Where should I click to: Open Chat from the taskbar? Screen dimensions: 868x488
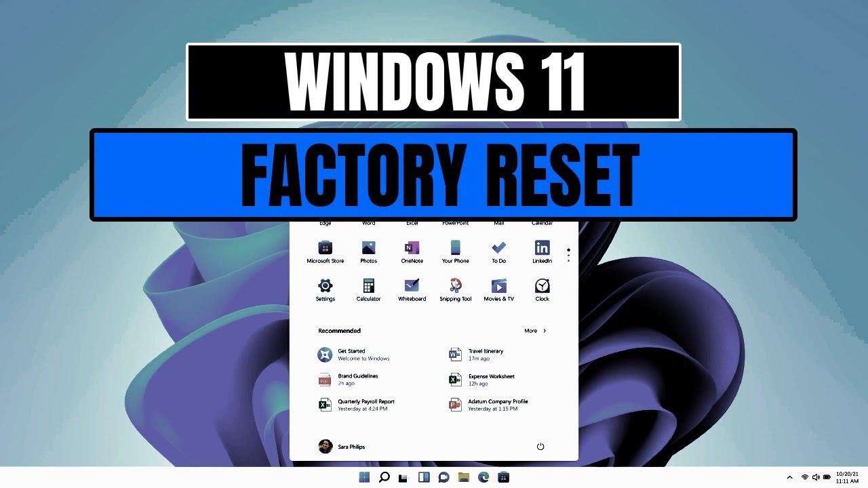coord(443,477)
